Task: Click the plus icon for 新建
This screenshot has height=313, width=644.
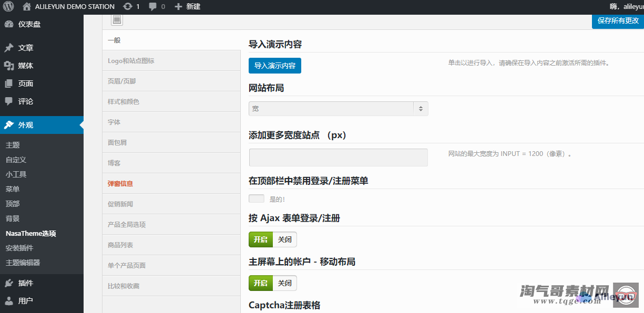Action: pyautogui.click(x=178, y=7)
